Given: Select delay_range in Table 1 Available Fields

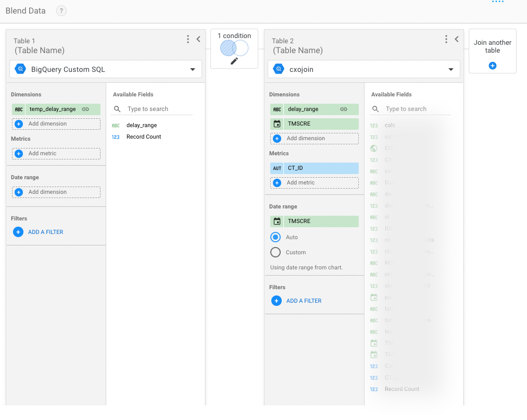Looking at the screenshot, I should 142,126.
